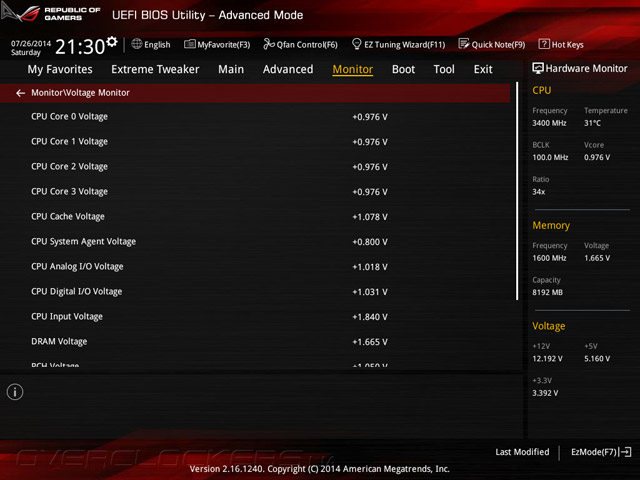Screen dimensions: 640x480
Task: Click the info circle icon at bottom left
Action: (15, 392)
